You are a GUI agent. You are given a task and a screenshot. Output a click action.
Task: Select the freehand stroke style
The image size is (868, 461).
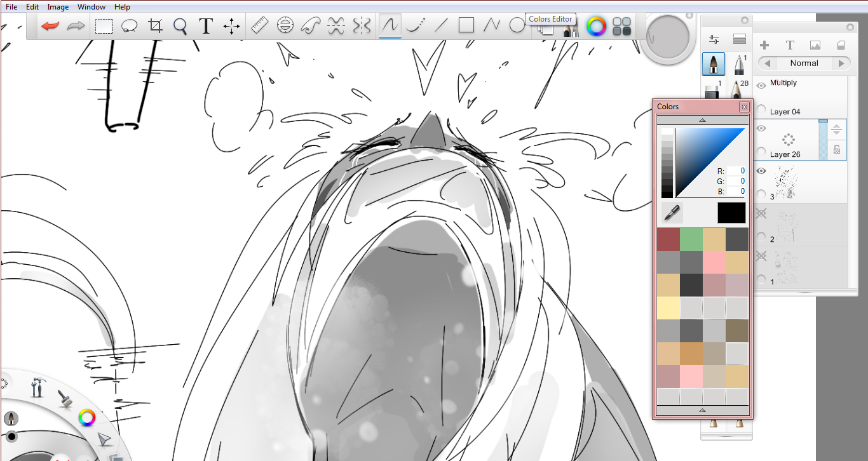tap(390, 26)
